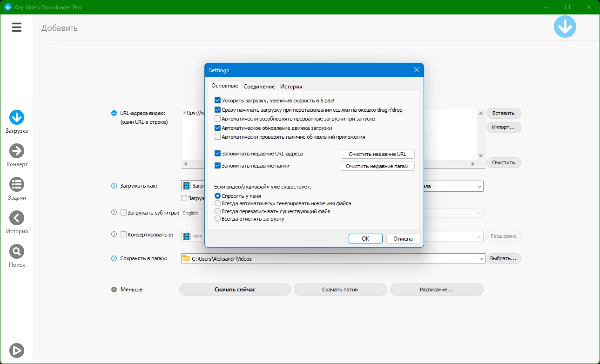The height and width of the screenshot is (364, 600).
Task: Expand the Загружать как chevron
Action: [114, 186]
